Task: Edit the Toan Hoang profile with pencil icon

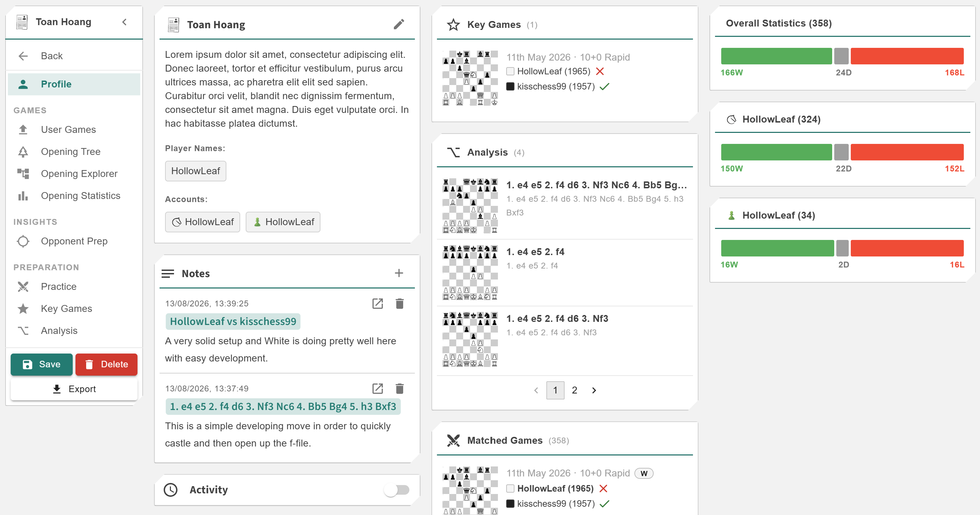Action: (399, 24)
